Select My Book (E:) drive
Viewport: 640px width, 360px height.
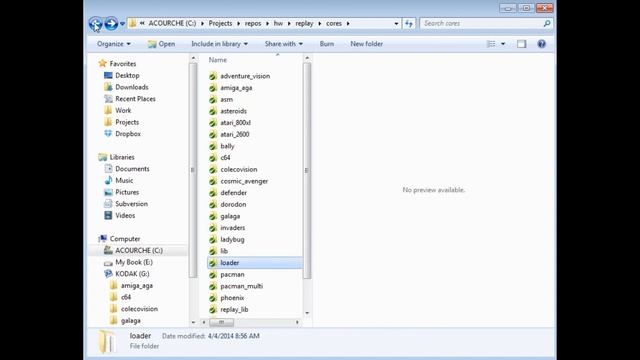[x=134, y=262]
